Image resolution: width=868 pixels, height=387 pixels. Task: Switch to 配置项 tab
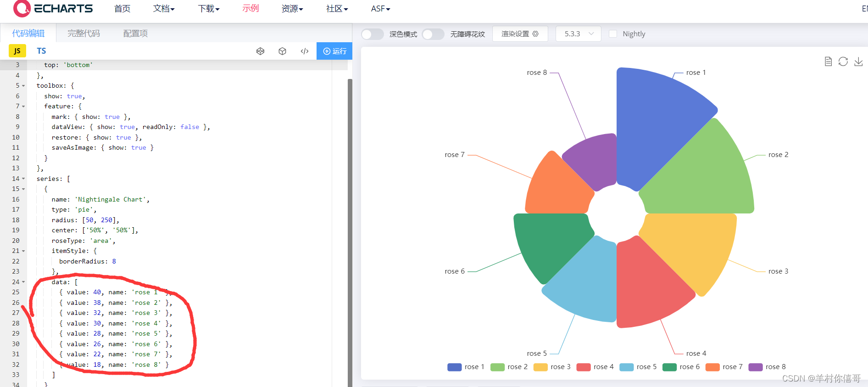click(x=135, y=33)
